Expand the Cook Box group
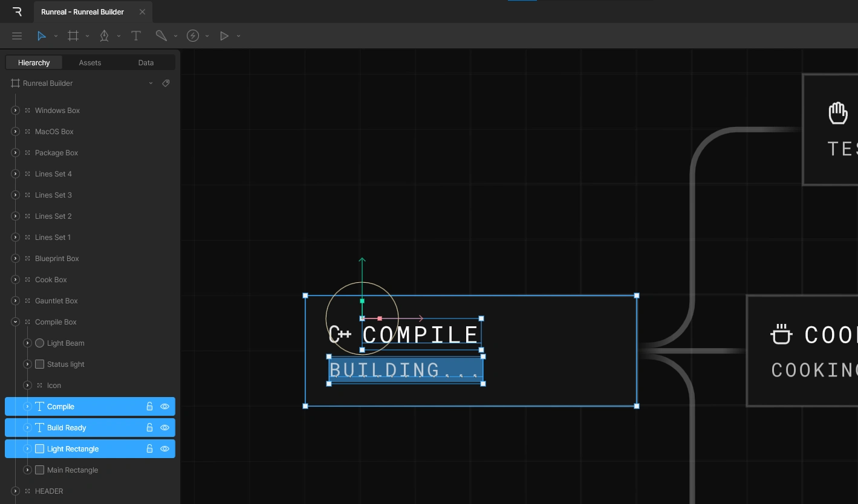858x504 pixels. tap(16, 280)
